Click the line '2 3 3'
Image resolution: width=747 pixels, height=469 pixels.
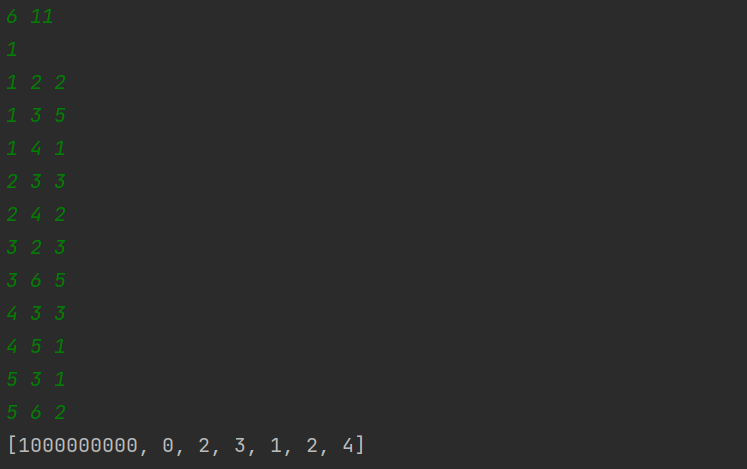(x=36, y=181)
